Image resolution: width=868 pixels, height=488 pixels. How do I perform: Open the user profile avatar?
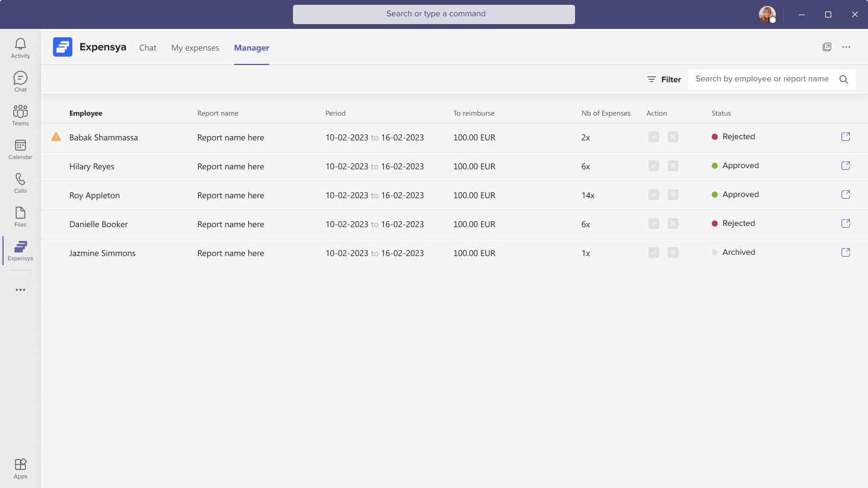pos(767,14)
